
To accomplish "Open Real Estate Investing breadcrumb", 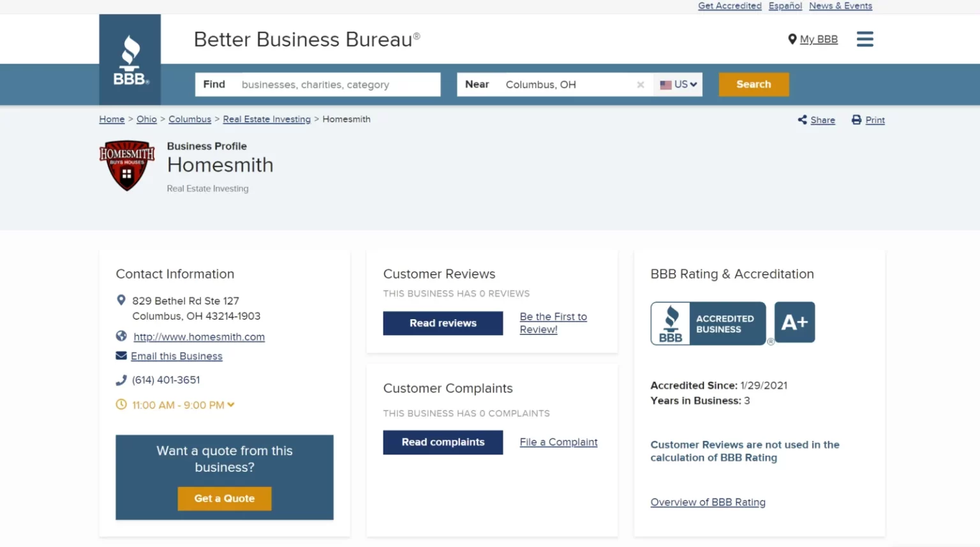I will 267,119.
